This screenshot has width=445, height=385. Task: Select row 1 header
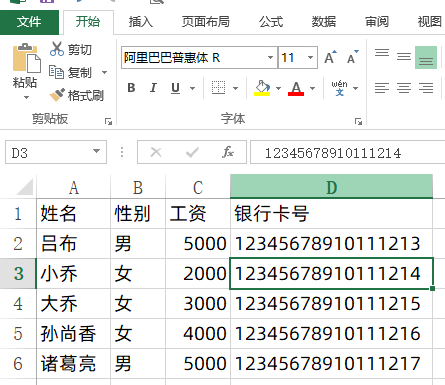tap(18, 214)
